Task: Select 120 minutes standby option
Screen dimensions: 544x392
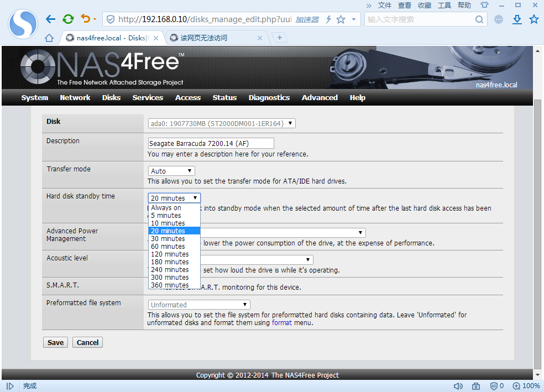Action: coord(174,254)
